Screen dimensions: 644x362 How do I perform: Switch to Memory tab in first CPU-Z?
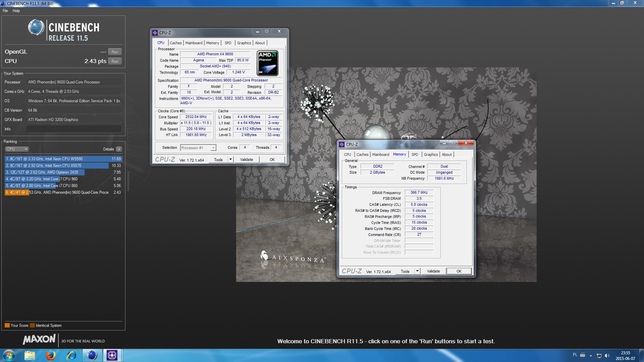[213, 43]
